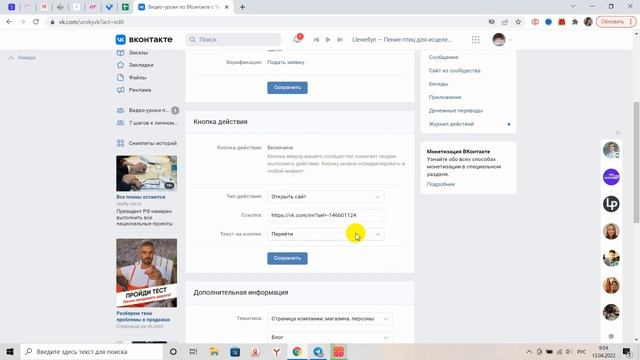Show hidden system tray icons
The image size is (640, 360).
point(529,351)
